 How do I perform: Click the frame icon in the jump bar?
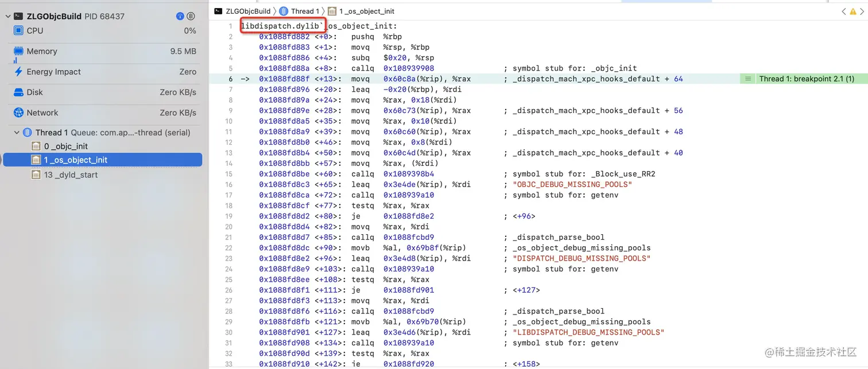click(332, 11)
